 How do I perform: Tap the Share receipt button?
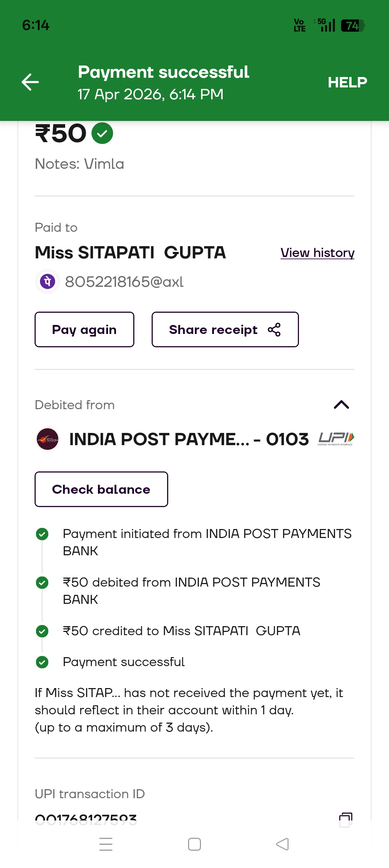click(x=225, y=330)
